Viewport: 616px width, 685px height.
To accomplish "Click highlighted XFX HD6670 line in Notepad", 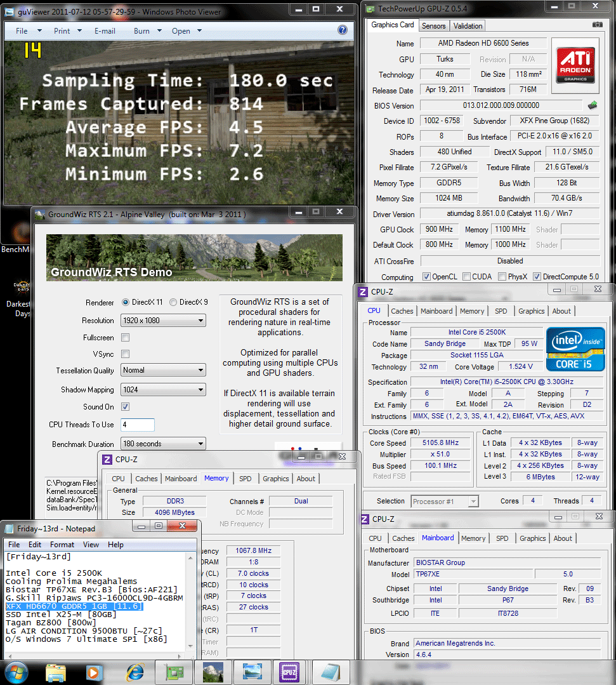I will pyautogui.click(x=74, y=606).
